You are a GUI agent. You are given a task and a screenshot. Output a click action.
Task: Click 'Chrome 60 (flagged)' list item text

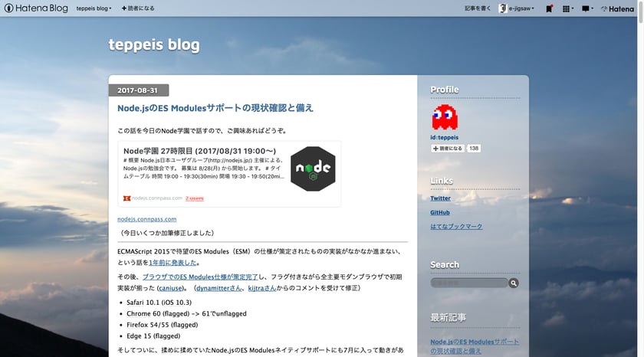click(186, 313)
